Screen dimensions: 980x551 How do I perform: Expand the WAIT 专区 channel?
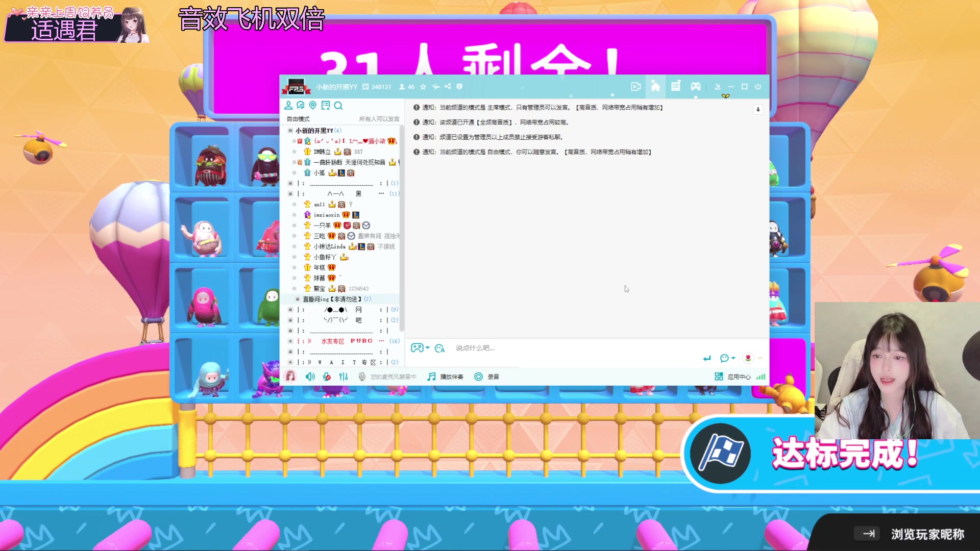click(290, 362)
